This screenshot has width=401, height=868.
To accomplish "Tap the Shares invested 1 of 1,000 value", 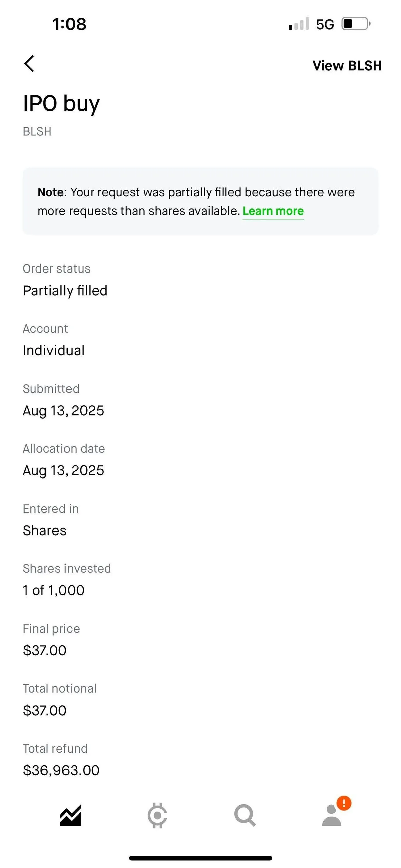I will [53, 590].
